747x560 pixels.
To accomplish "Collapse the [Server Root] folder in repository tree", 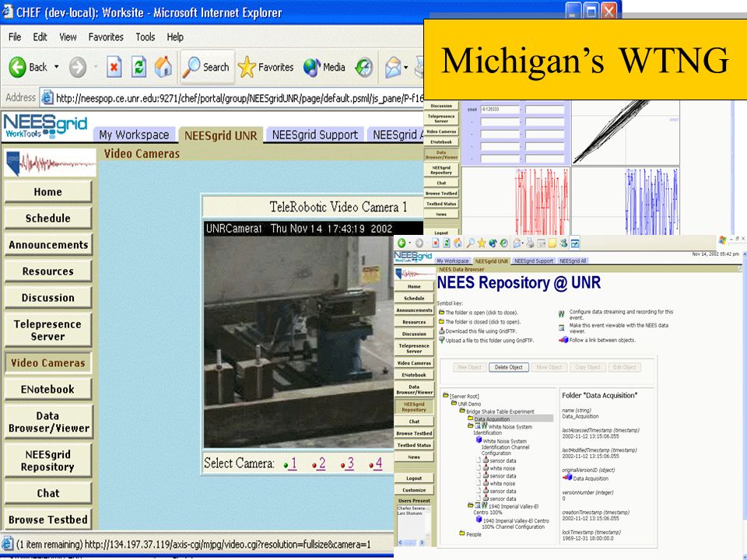I will [446, 396].
